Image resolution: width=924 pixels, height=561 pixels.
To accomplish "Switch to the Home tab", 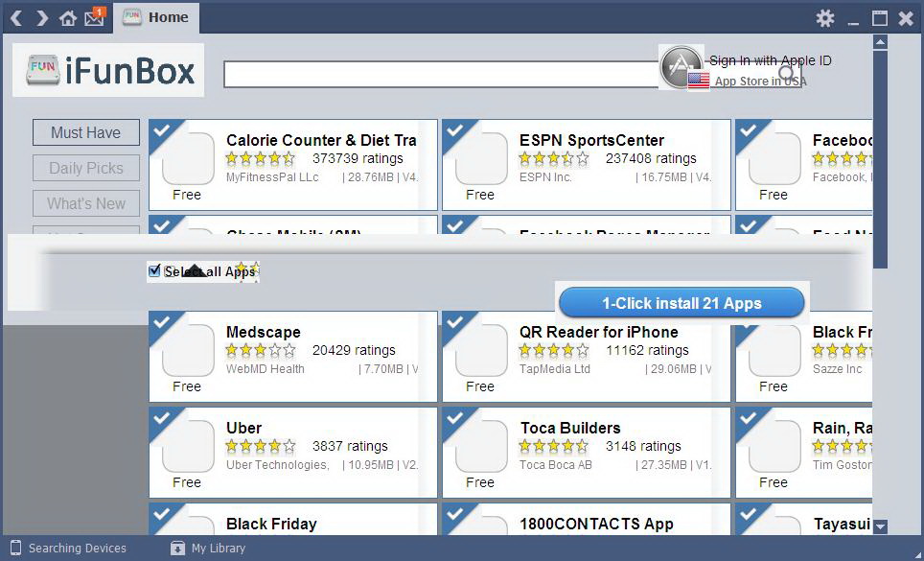I will [x=156, y=17].
